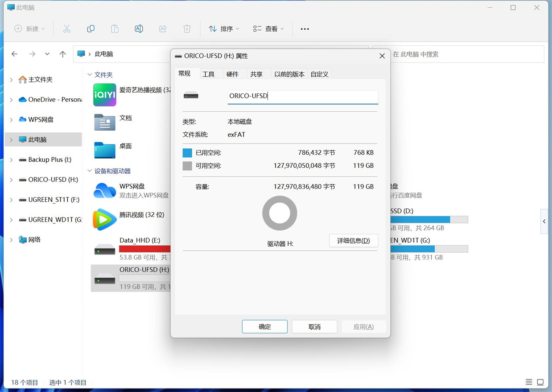Click the 已用空间 blue color square
Viewport: 552px width, 392px height.
[187, 153]
